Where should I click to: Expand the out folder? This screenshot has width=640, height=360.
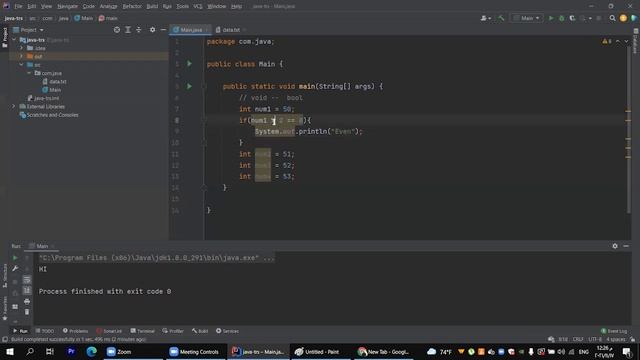click(x=22, y=56)
